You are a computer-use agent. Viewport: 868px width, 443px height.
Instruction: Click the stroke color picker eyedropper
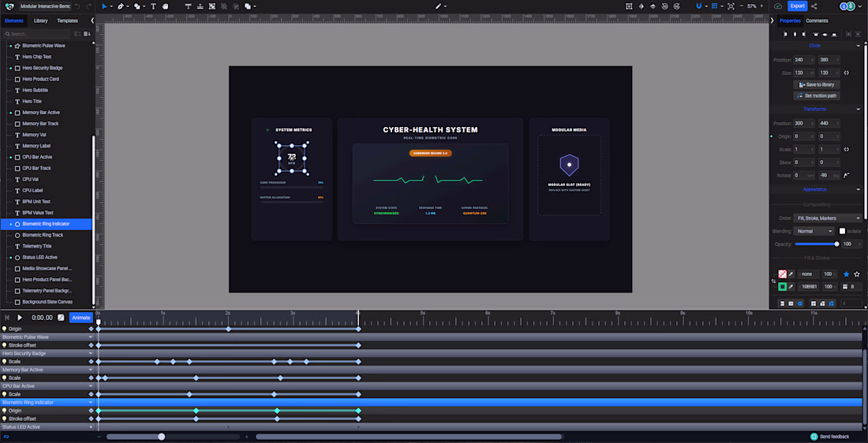(x=791, y=286)
